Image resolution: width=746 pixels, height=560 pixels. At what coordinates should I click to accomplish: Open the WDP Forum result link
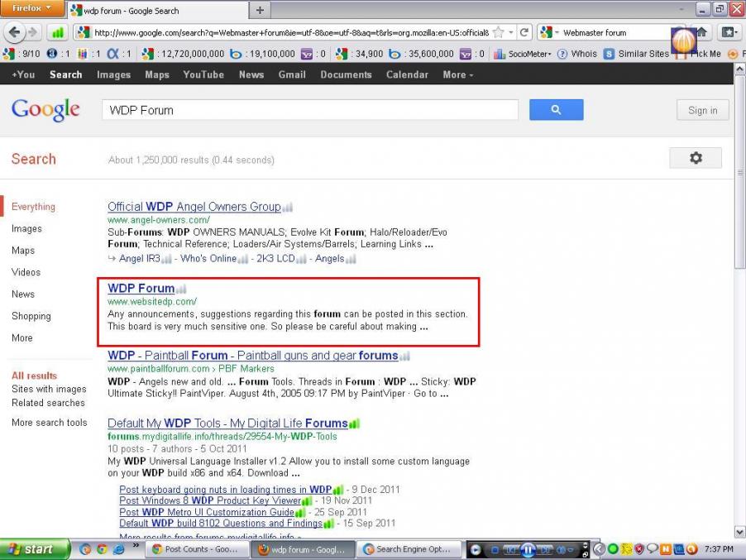click(x=141, y=288)
